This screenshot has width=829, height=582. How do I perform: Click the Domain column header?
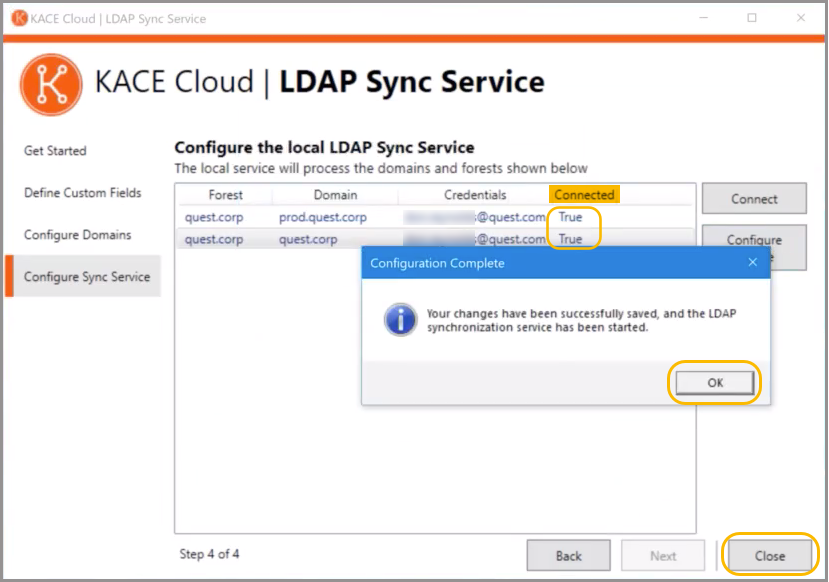point(335,195)
